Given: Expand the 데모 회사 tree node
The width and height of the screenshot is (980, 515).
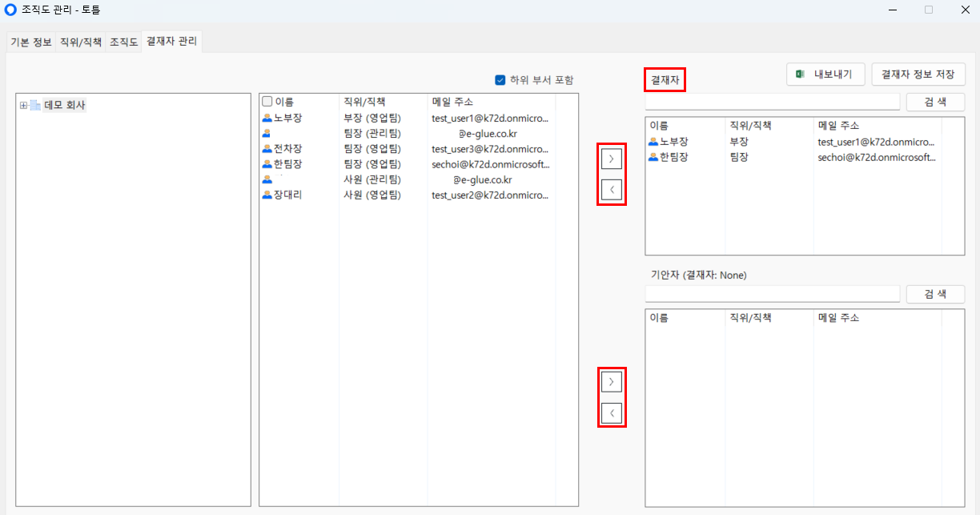Looking at the screenshot, I should [x=24, y=105].
